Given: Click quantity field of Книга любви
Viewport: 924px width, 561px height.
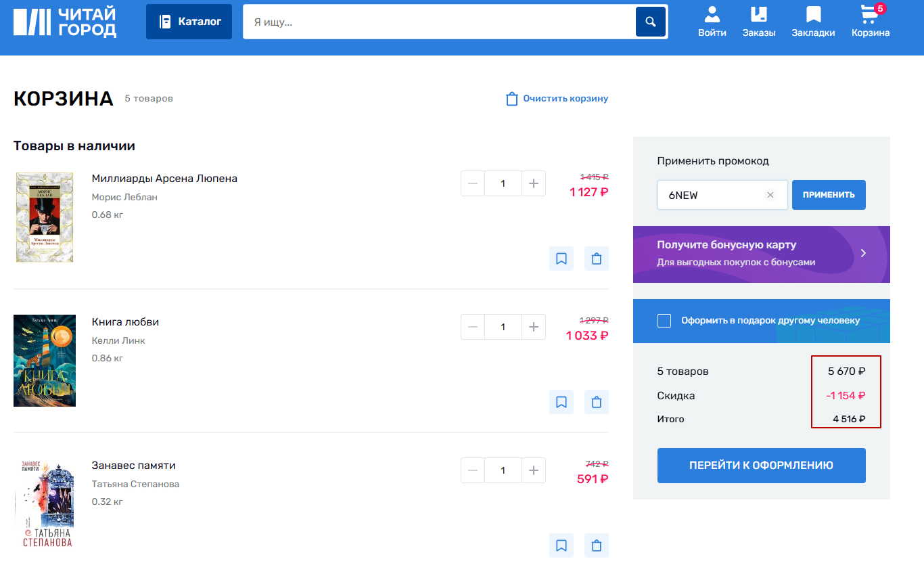Looking at the screenshot, I should (503, 327).
